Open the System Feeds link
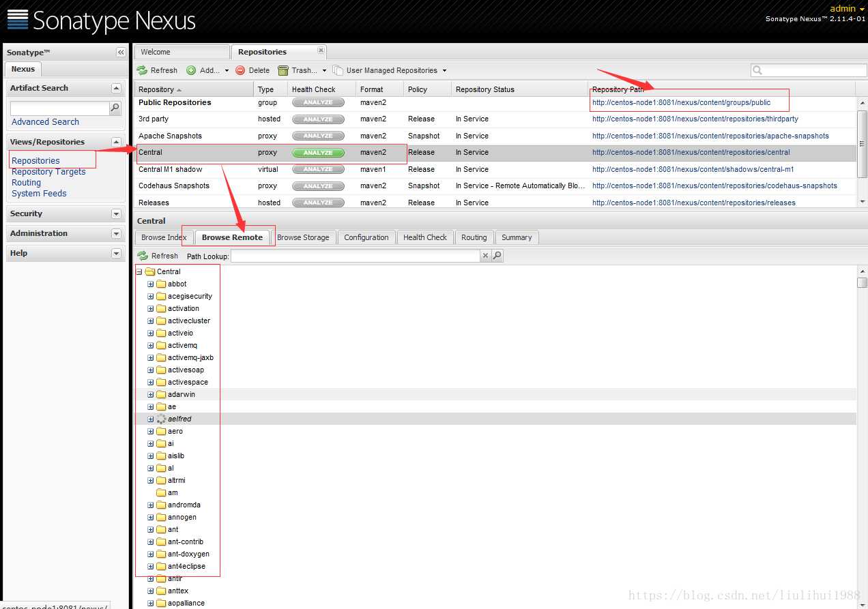 point(39,194)
